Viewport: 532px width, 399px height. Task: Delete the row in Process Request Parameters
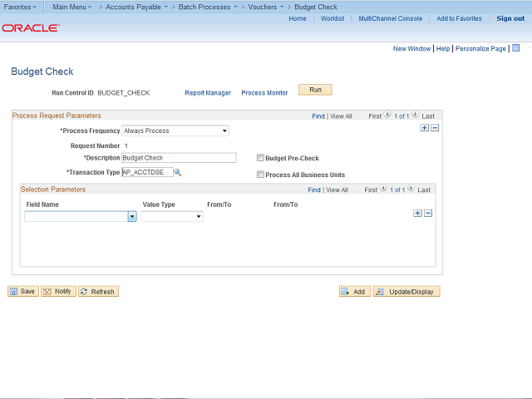click(435, 128)
